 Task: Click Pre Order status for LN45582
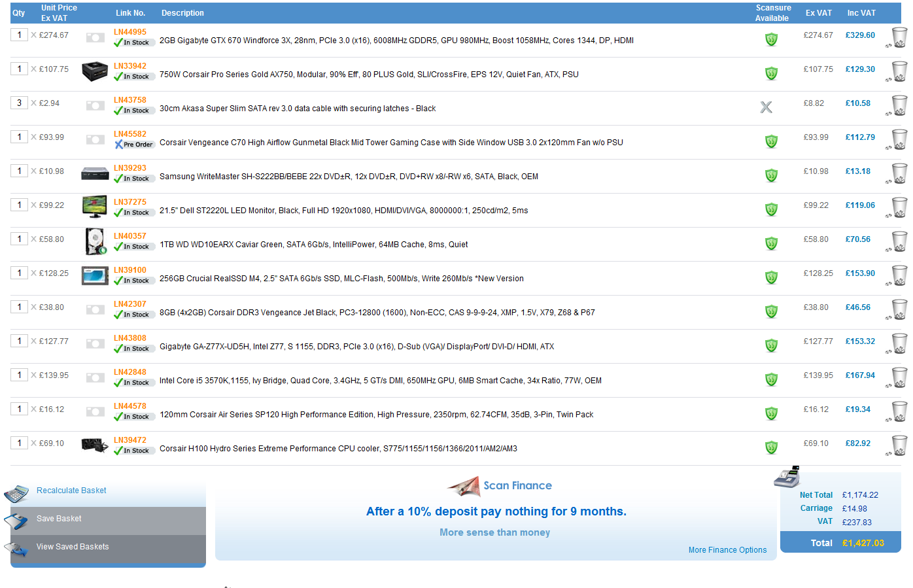(134, 145)
